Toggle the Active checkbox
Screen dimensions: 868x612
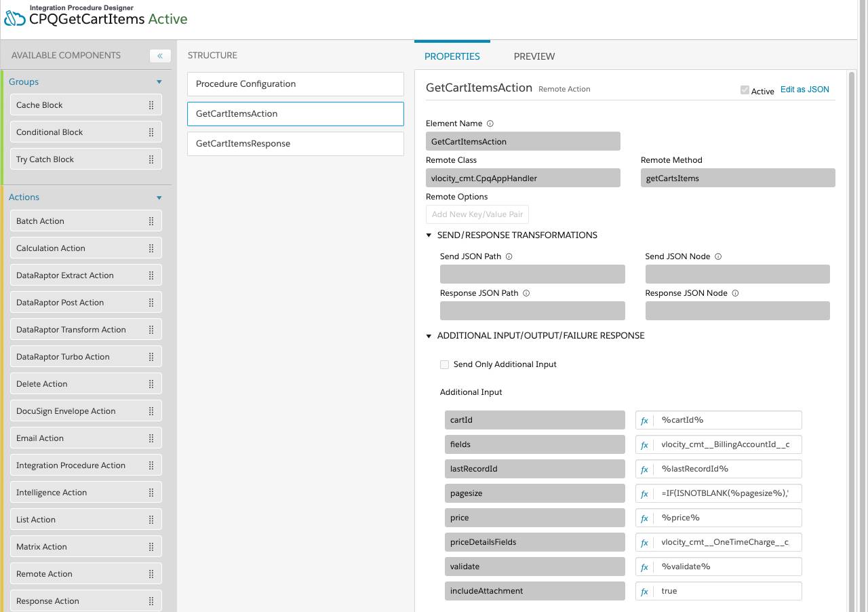tap(745, 90)
